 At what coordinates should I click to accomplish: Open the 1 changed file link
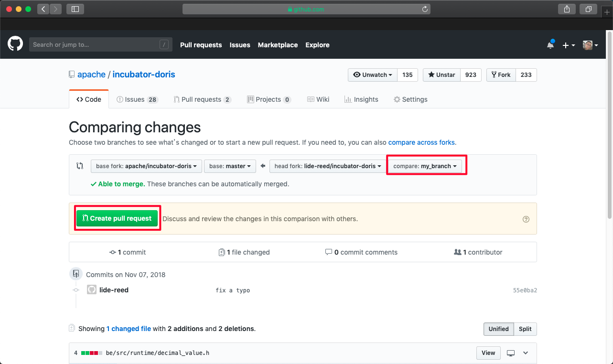pos(129,329)
